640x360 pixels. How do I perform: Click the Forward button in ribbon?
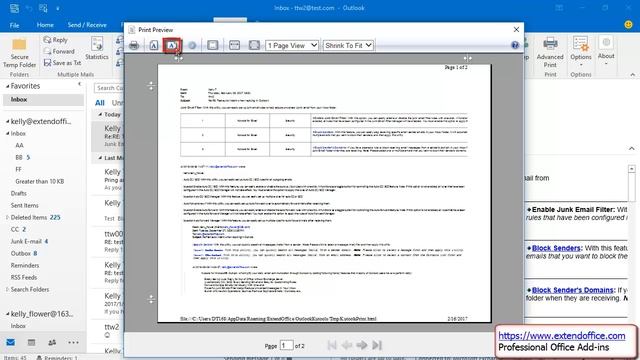tap(59, 51)
